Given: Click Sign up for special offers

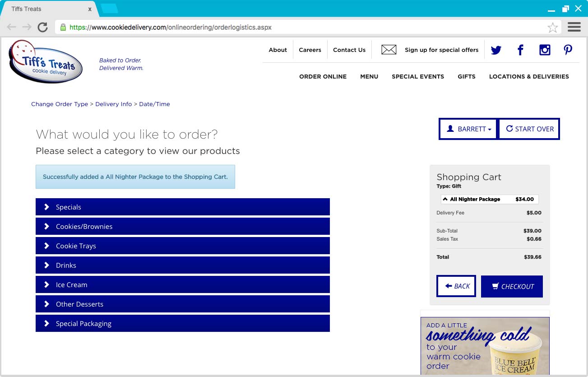Looking at the screenshot, I should (442, 50).
